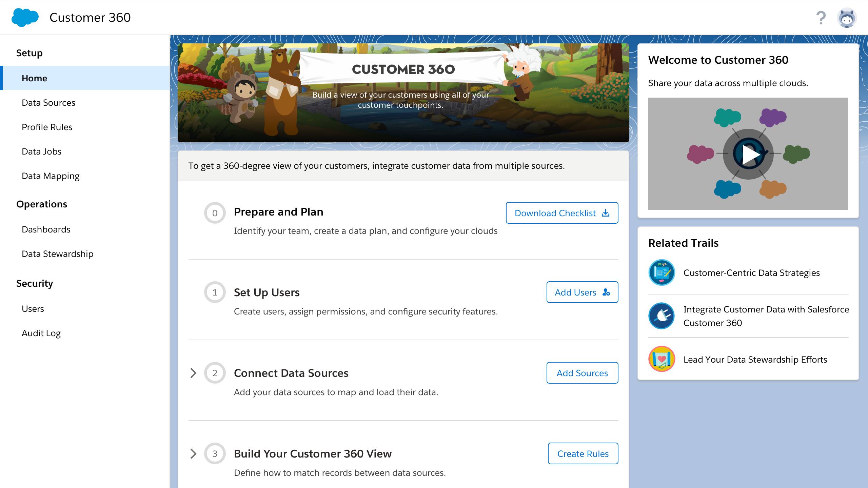Open Integrate Customer Data with Salesforce Customer 360 link
The width and height of the screenshot is (868, 488).
point(766,316)
